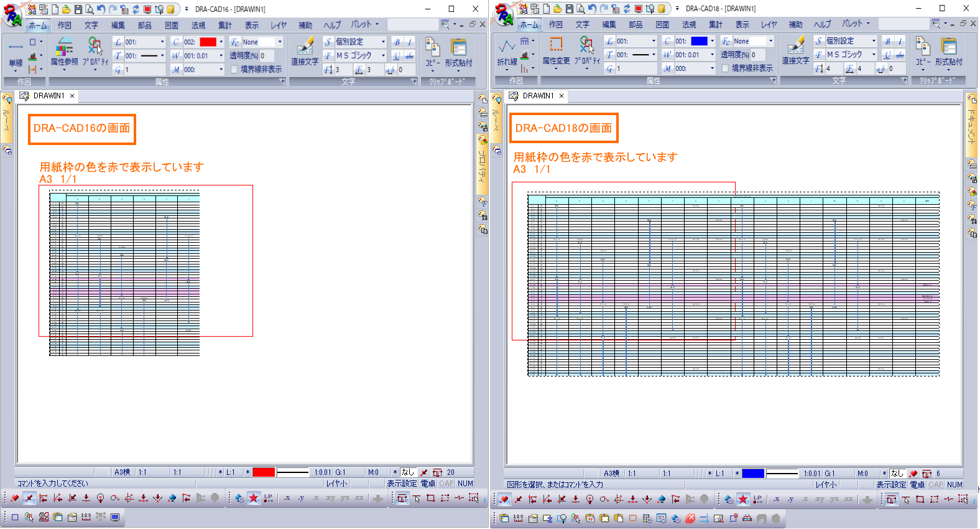Click undo arrow in DRA-CAD18 quick toolbar
Image resolution: width=980 pixels, height=529 pixels.
(x=592, y=9)
